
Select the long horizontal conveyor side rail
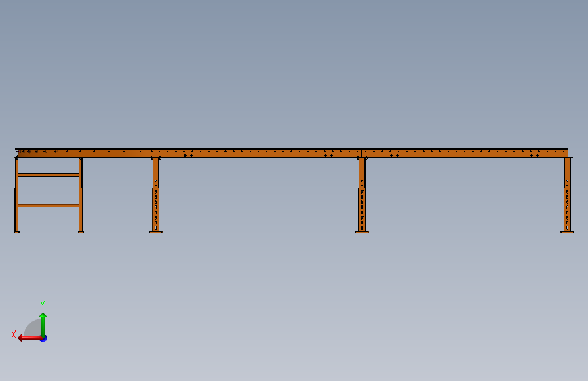click(292, 153)
